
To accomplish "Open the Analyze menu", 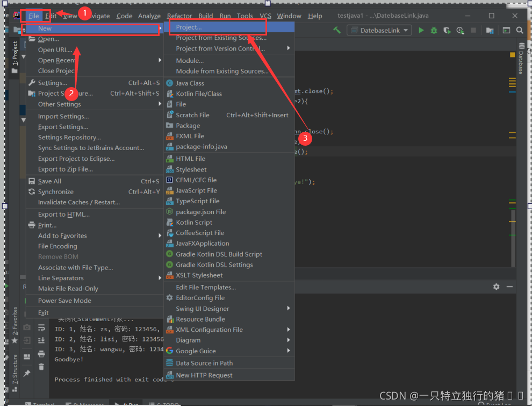I will pos(149,16).
